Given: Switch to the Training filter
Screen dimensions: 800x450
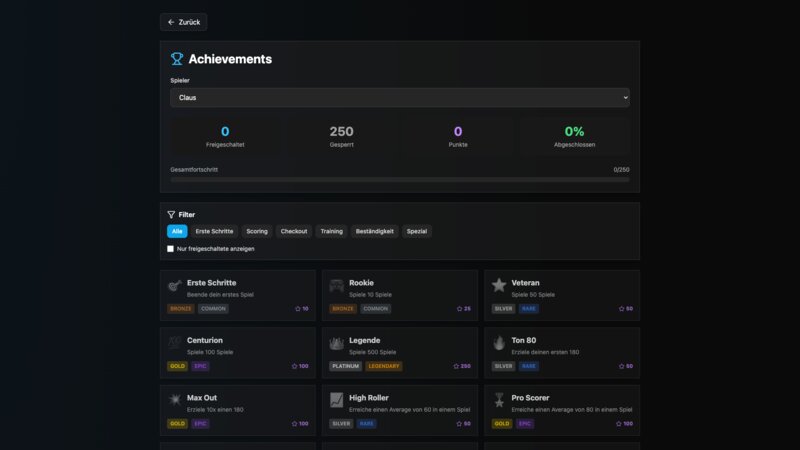Looking at the screenshot, I should (331, 231).
